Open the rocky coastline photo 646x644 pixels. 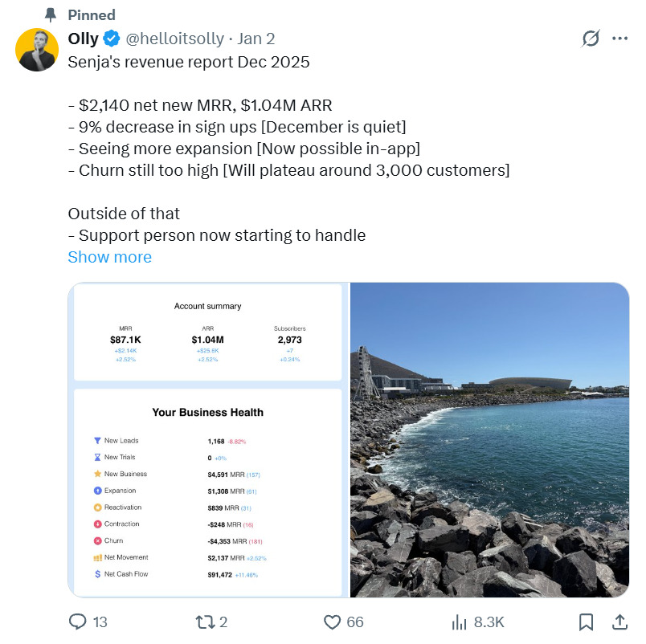(489, 440)
